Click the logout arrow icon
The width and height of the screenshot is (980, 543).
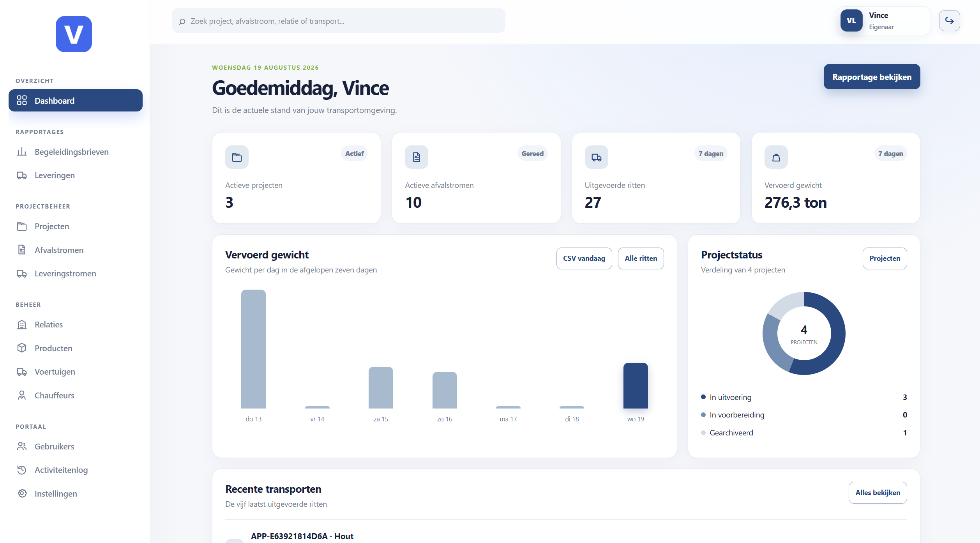(949, 21)
